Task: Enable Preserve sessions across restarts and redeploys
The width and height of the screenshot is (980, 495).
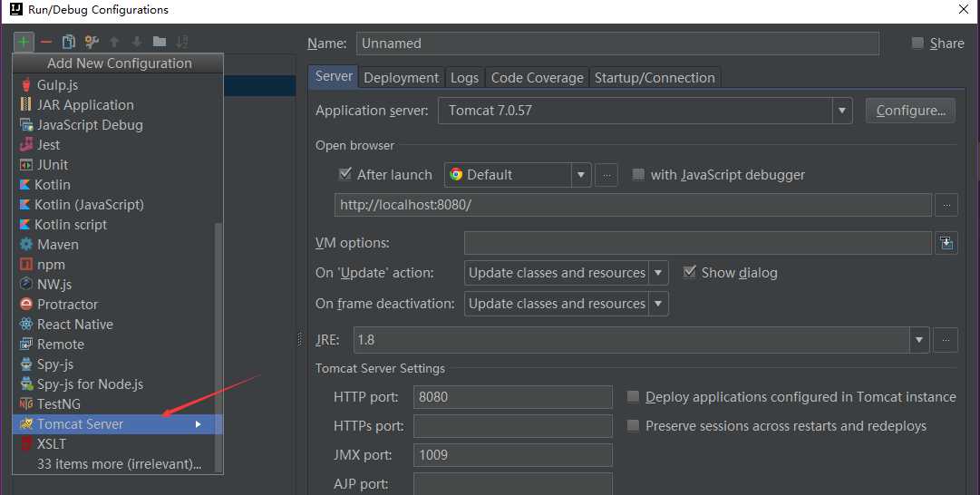Action: click(x=633, y=425)
